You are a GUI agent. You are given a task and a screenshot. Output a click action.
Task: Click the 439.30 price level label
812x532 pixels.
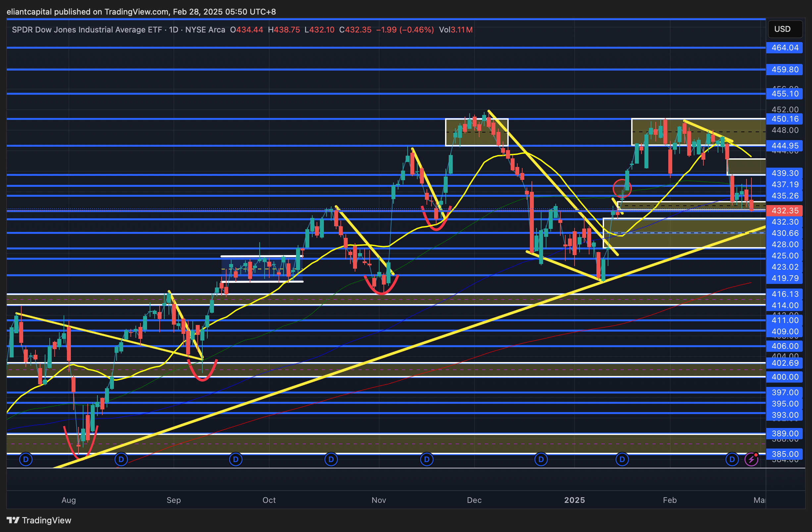[784, 173]
